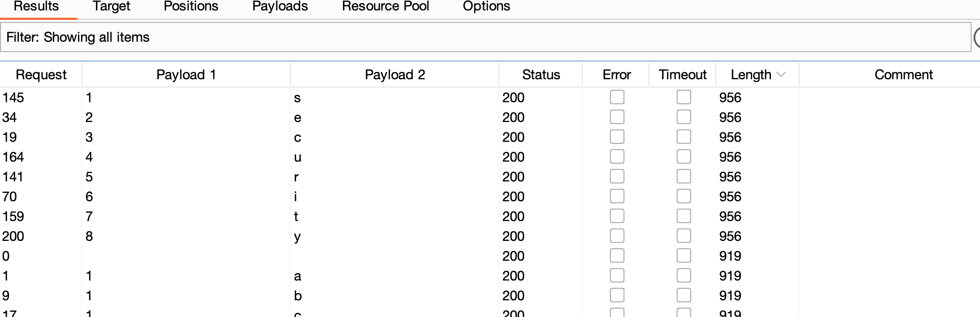Switch to the Target tab
980x317 pixels.
click(111, 7)
